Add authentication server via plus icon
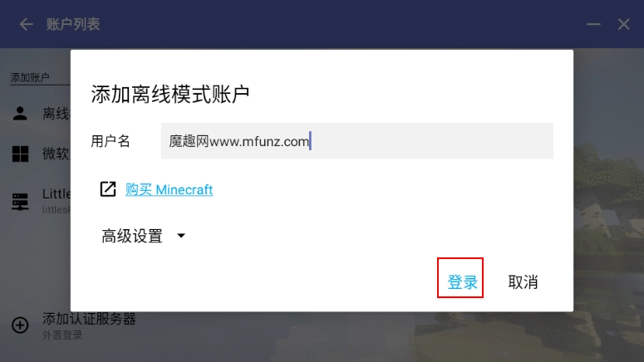Viewport: 644px width, 362px height. [x=20, y=325]
